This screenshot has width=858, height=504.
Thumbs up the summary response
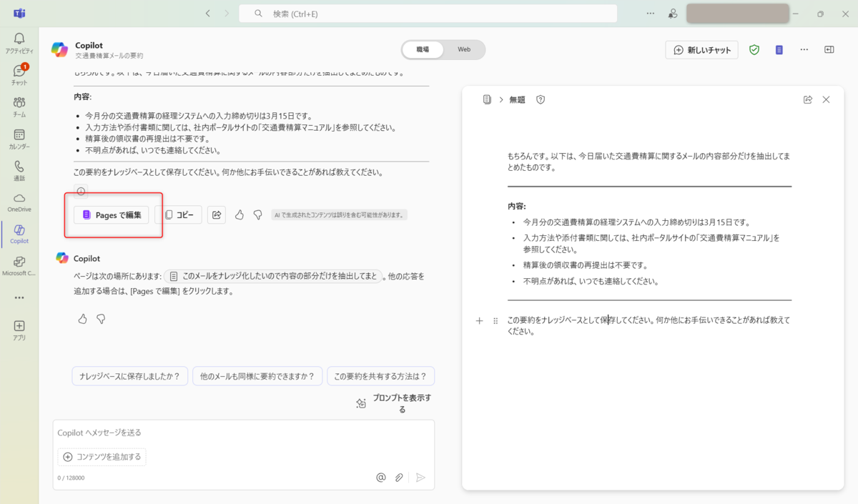240,214
